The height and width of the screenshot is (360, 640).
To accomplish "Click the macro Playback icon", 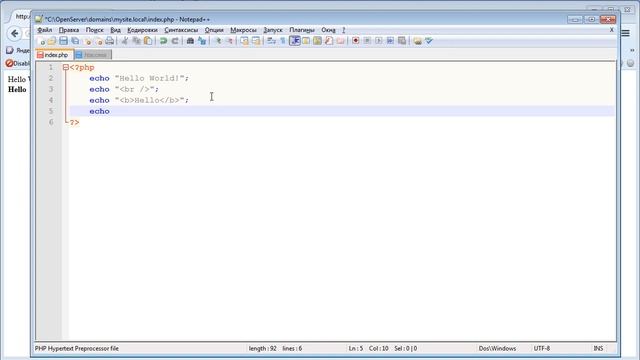I will point(379,41).
